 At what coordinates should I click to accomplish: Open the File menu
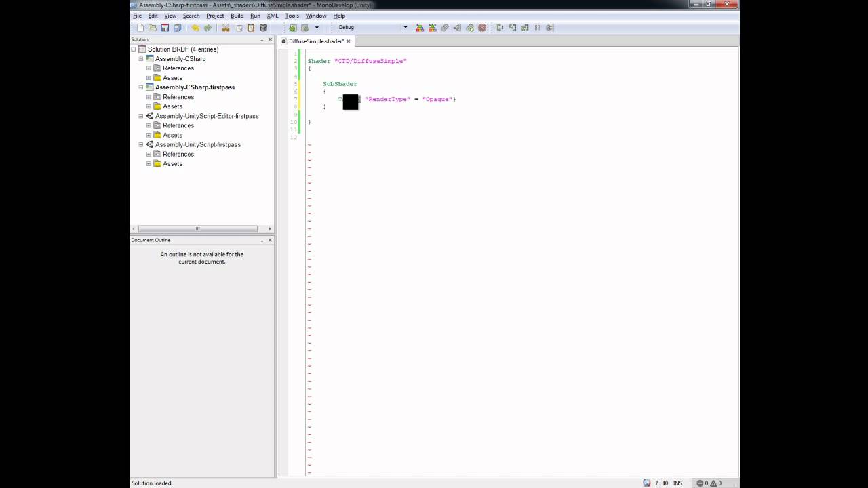coord(138,16)
